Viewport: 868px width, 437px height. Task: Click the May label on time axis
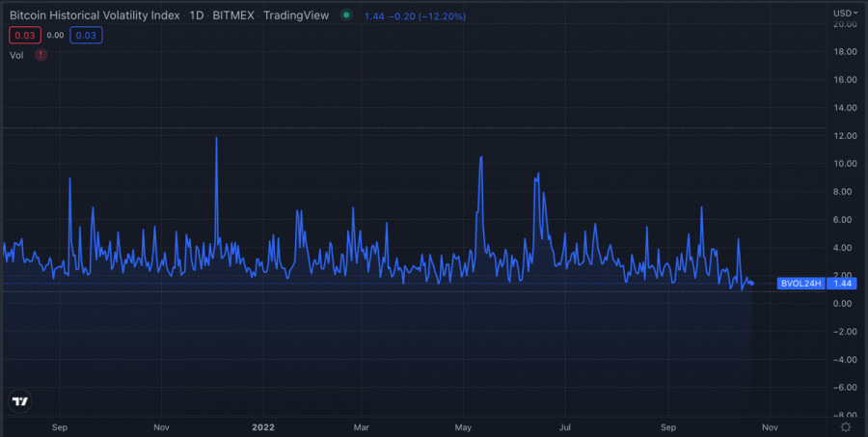point(463,425)
